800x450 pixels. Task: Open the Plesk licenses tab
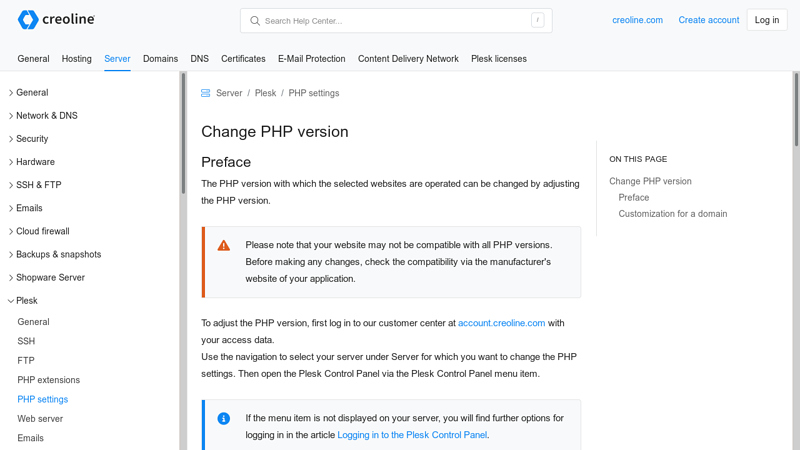(x=499, y=59)
